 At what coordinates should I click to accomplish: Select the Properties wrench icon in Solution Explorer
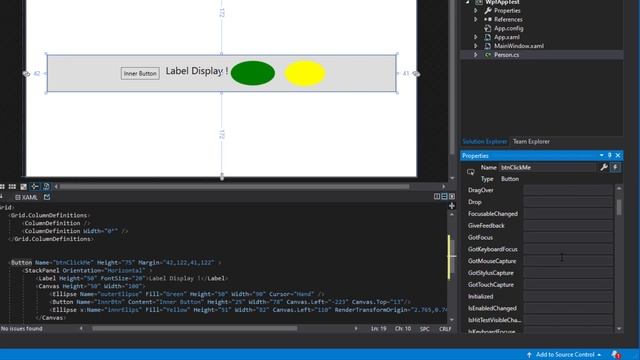coord(487,11)
